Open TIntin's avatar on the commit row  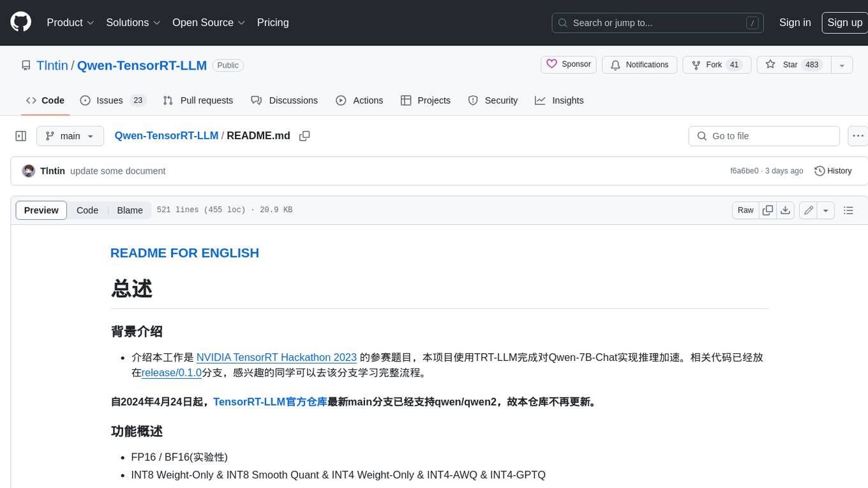point(28,171)
